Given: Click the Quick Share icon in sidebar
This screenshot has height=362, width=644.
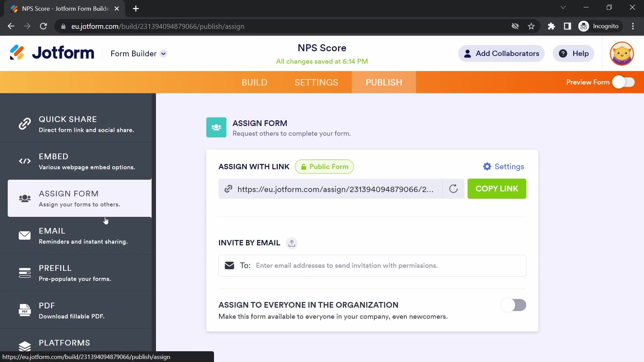Looking at the screenshot, I should [25, 124].
